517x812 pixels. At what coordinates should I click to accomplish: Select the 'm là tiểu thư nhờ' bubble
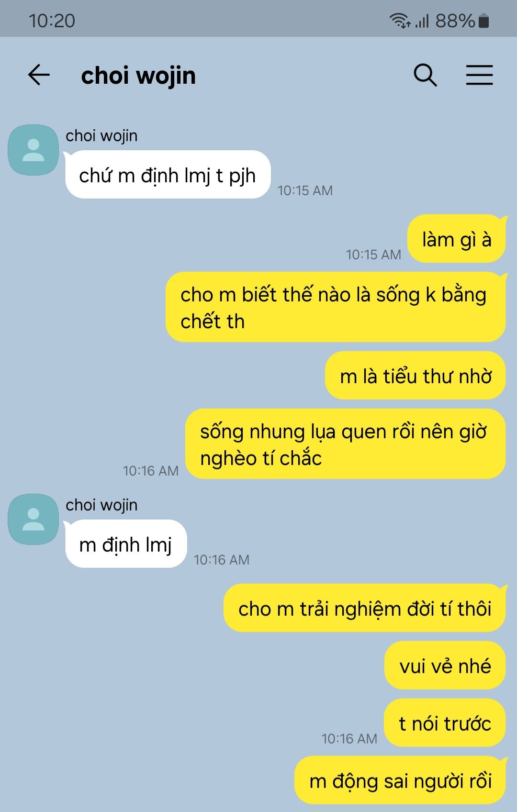416,376
